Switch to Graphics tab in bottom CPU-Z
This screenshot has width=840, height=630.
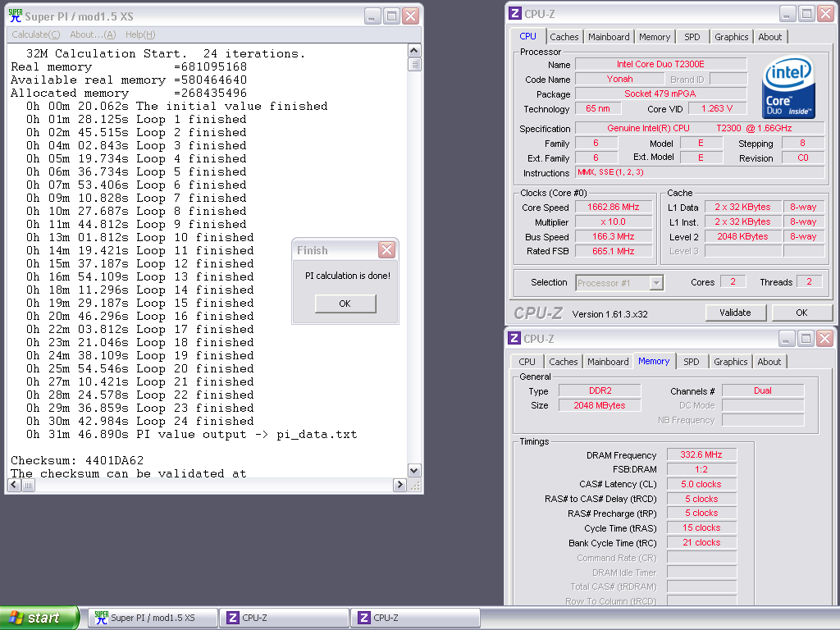[730, 362]
